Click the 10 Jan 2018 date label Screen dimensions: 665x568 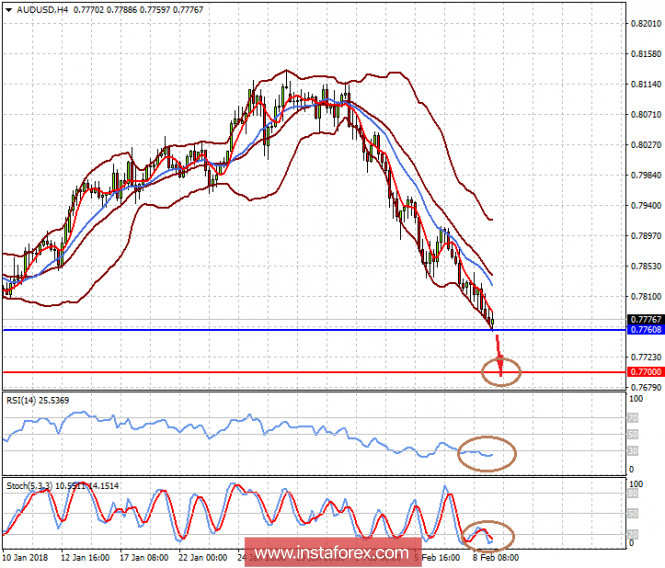(27, 557)
